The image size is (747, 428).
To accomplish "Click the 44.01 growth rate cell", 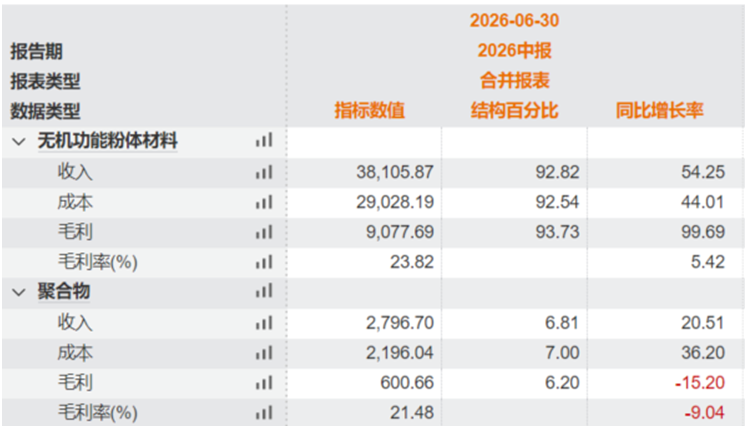I will (x=666, y=202).
